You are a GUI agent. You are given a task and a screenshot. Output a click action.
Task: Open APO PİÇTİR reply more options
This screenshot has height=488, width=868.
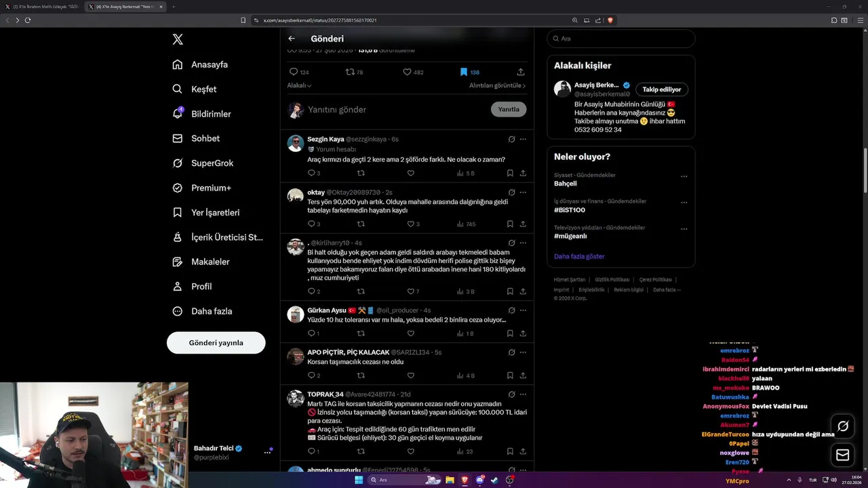pos(523,352)
